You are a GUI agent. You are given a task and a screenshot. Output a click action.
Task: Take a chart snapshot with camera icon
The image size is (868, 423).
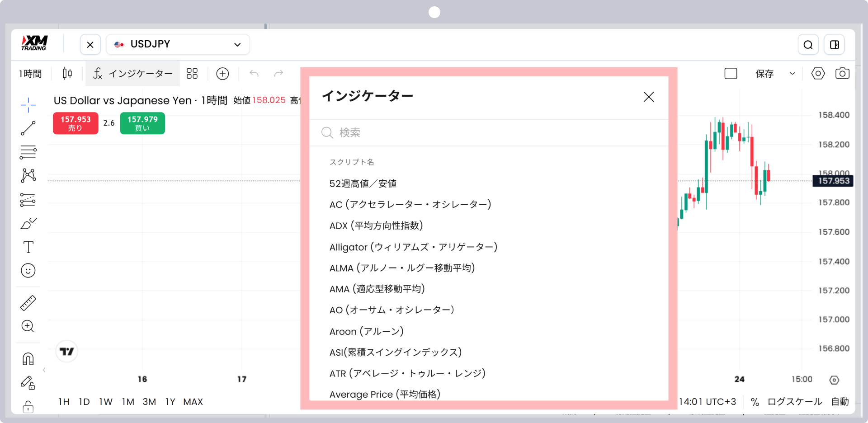coord(842,73)
